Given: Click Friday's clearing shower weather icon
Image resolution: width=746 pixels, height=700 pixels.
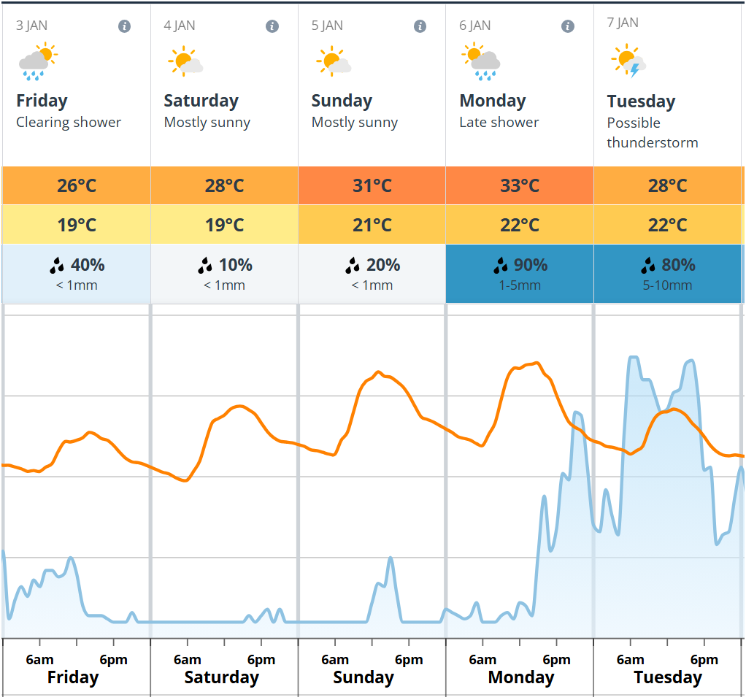Looking at the screenshot, I should click(x=38, y=61).
